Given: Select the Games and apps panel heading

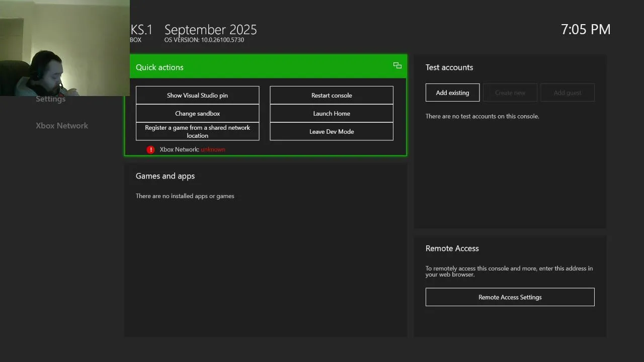Looking at the screenshot, I should (165, 176).
